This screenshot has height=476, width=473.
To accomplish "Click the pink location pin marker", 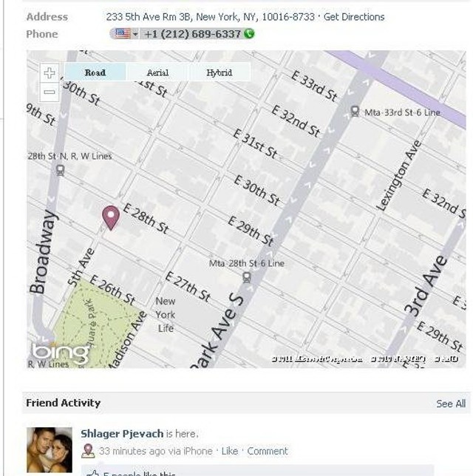I will click(x=111, y=217).
